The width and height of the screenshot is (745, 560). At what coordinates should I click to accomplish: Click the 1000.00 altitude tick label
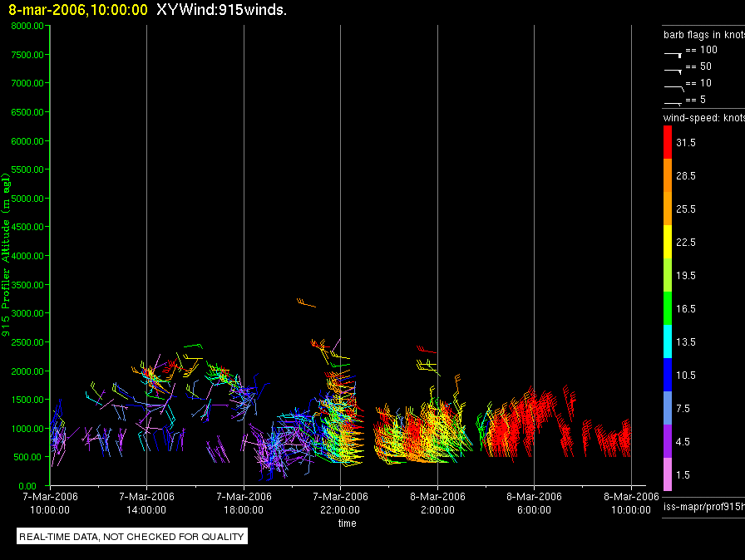(x=27, y=429)
